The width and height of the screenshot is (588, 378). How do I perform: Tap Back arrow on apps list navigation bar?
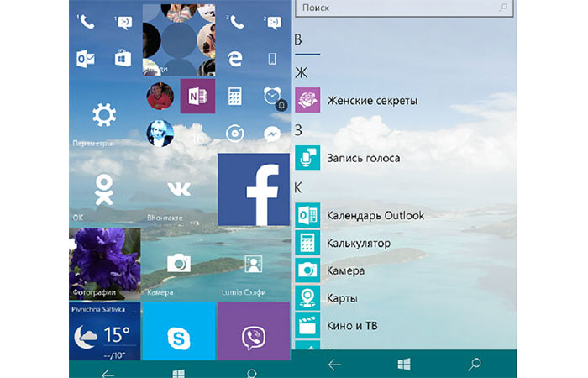(334, 364)
